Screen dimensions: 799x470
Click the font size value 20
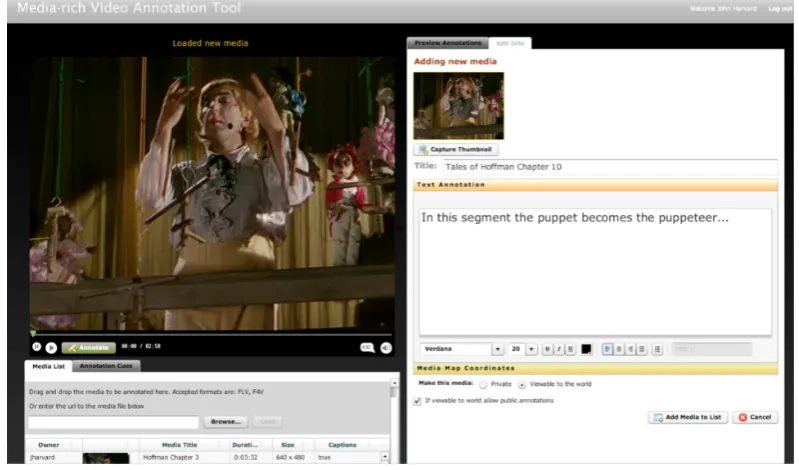tap(516, 349)
